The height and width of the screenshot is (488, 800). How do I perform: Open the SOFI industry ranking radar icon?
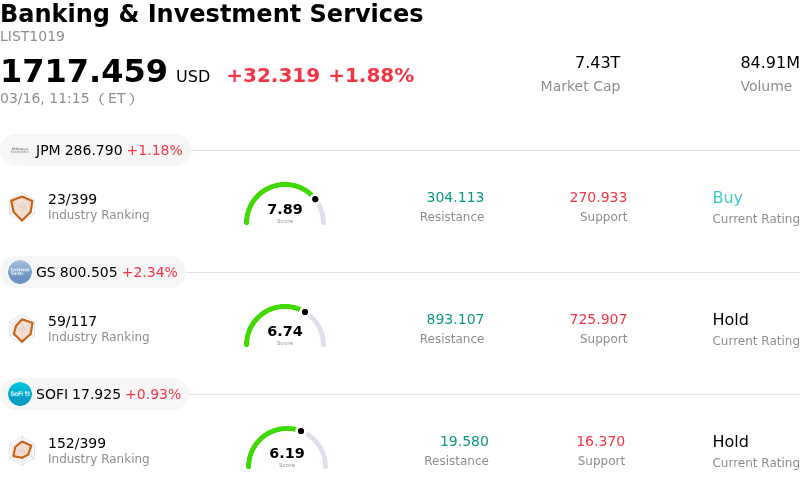tap(22, 451)
